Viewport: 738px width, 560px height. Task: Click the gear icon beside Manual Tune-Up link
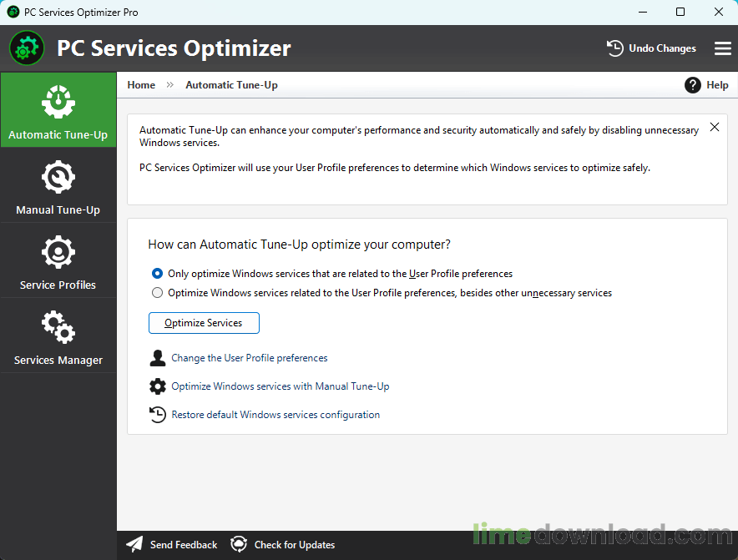158,386
